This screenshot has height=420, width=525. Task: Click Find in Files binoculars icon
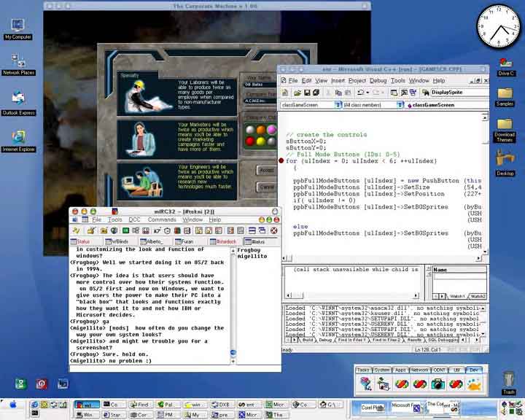pos(425,93)
